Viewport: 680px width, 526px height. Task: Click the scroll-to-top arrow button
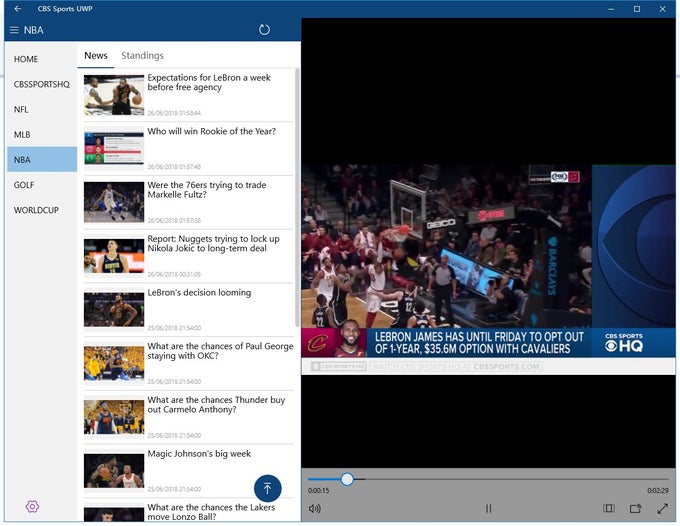pos(268,488)
